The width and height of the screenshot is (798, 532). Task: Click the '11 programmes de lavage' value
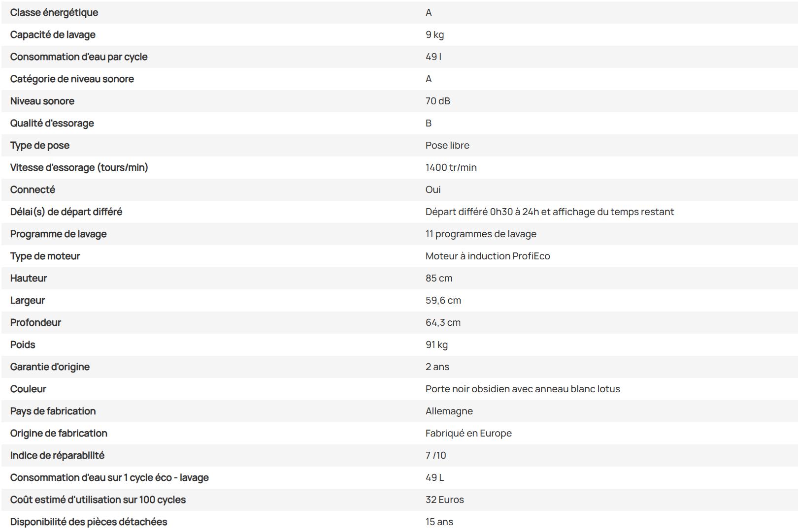(x=481, y=234)
